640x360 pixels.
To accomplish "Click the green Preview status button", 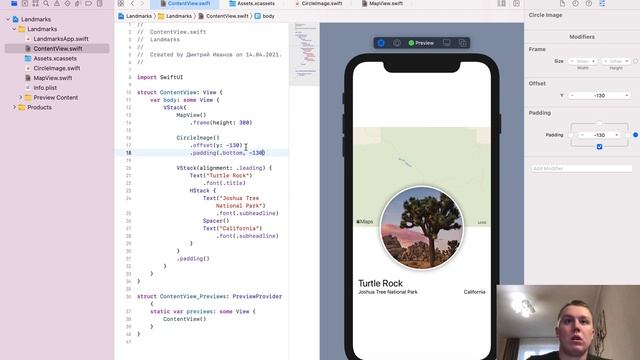I will (421, 43).
